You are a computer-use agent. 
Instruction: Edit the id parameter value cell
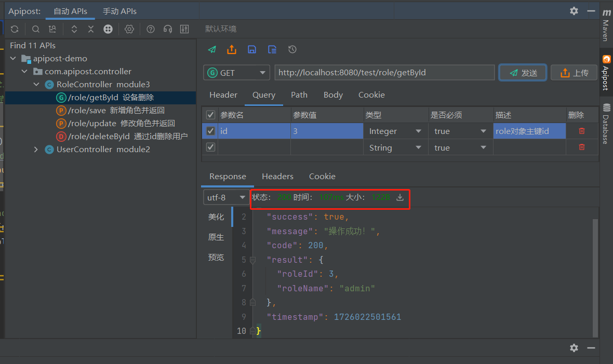point(327,131)
